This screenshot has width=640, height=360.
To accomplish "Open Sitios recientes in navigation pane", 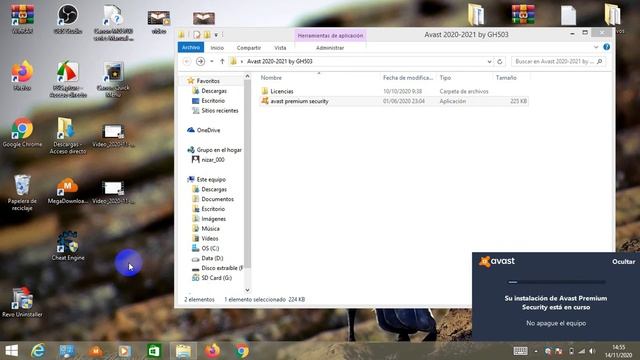I will (220, 111).
